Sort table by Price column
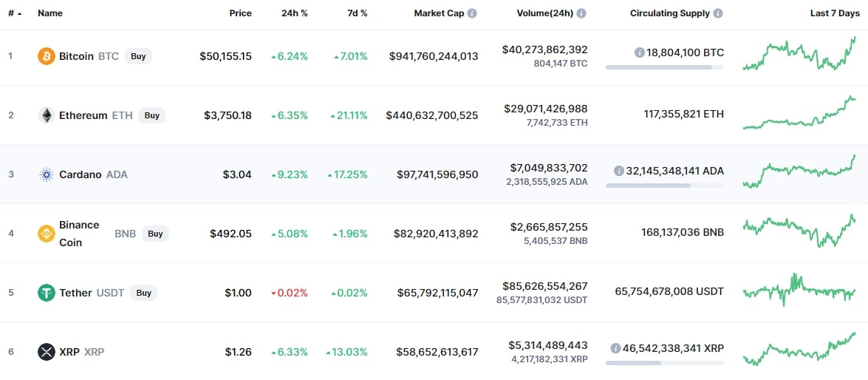The width and height of the screenshot is (868, 380). click(x=241, y=13)
